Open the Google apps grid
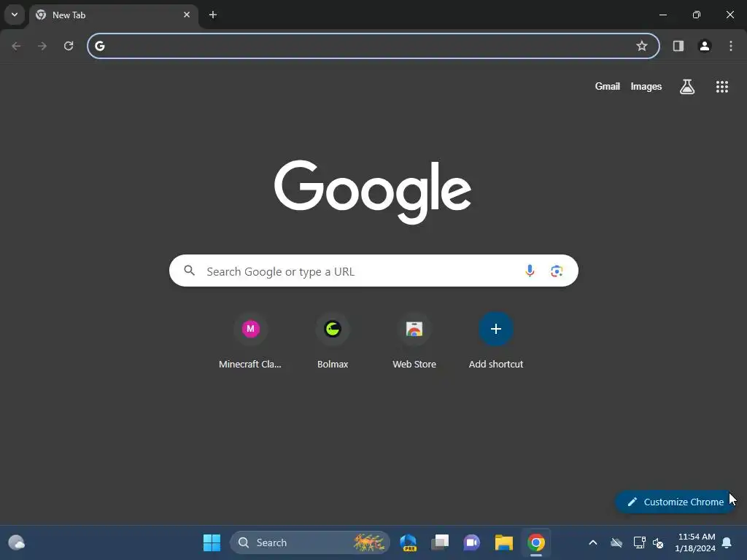The width and height of the screenshot is (747, 560). (721, 87)
